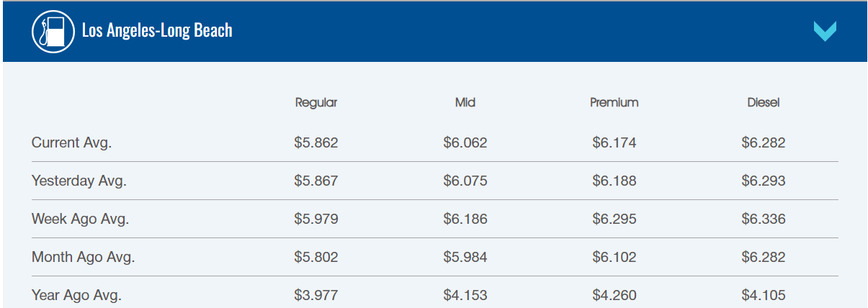Image resolution: width=868 pixels, height=308 pixels.
Task: Click current Regular price $5.862
Action: point(316,142)
